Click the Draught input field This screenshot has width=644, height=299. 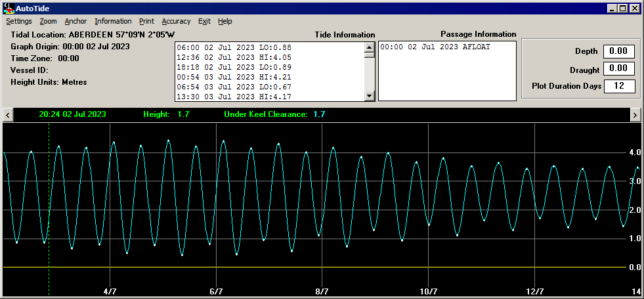tap(618, 68)
